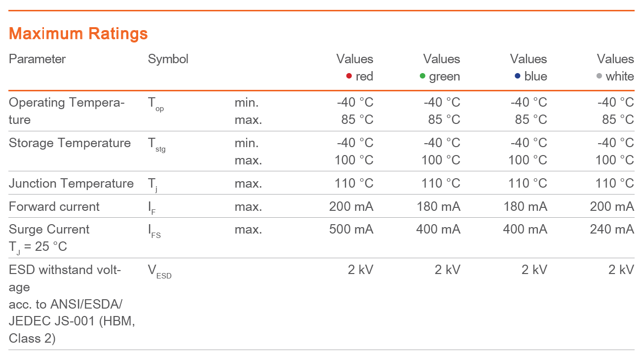Click the gray white-LED color dot
Image resolution: width=644 pixels, height=355 pixels.
tap(599, 76)
